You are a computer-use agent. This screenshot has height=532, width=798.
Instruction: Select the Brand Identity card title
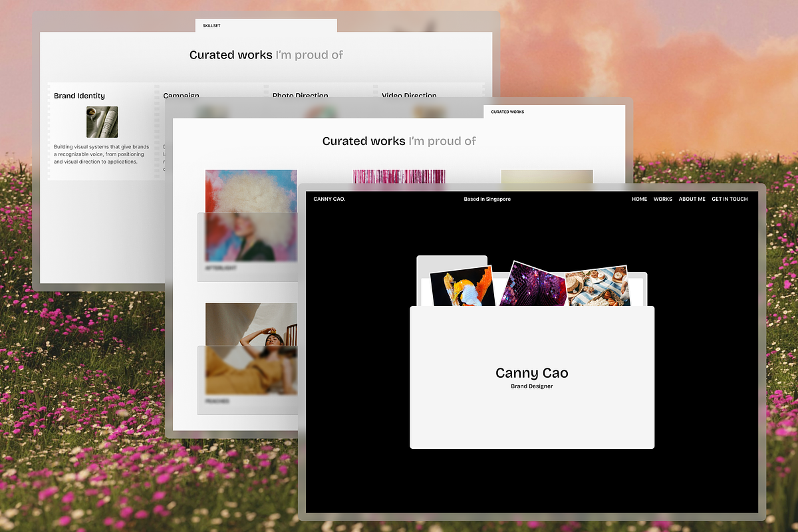tap(79, 96)
